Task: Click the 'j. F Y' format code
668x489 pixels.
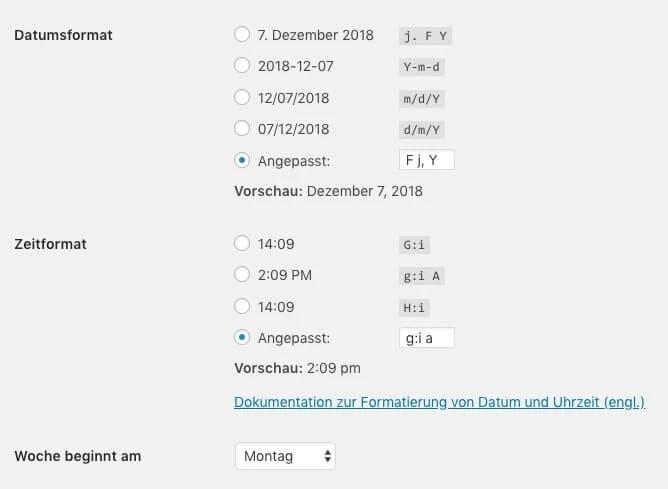Action: coord(425,36)
